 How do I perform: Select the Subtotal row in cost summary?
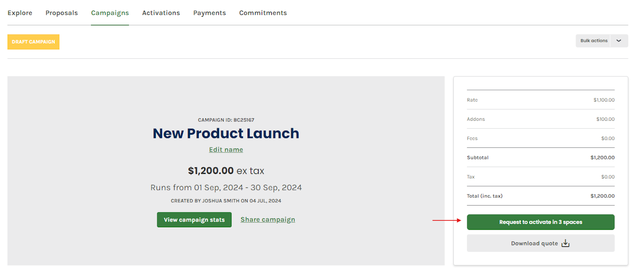click(540, 157)
